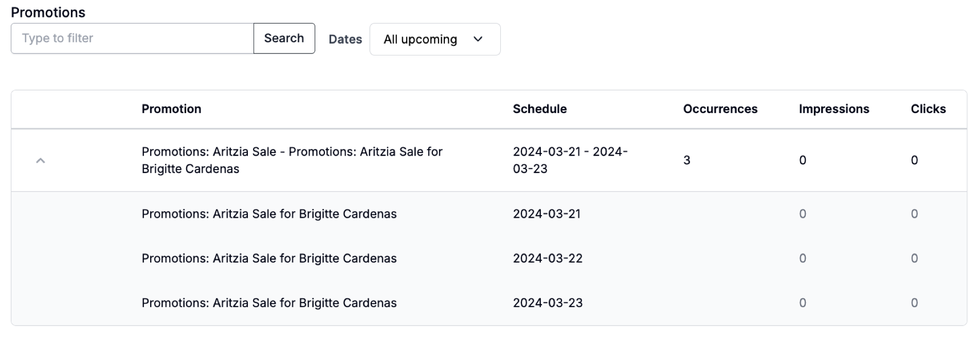Click the Promotions heading
The image size is (980, 339).
point(48,12)
